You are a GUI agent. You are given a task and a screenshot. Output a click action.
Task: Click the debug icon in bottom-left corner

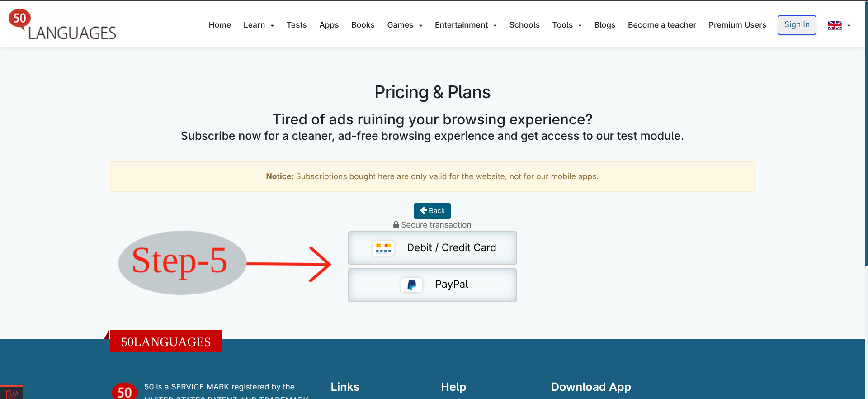pyautogui.click(x=11, y=393)
